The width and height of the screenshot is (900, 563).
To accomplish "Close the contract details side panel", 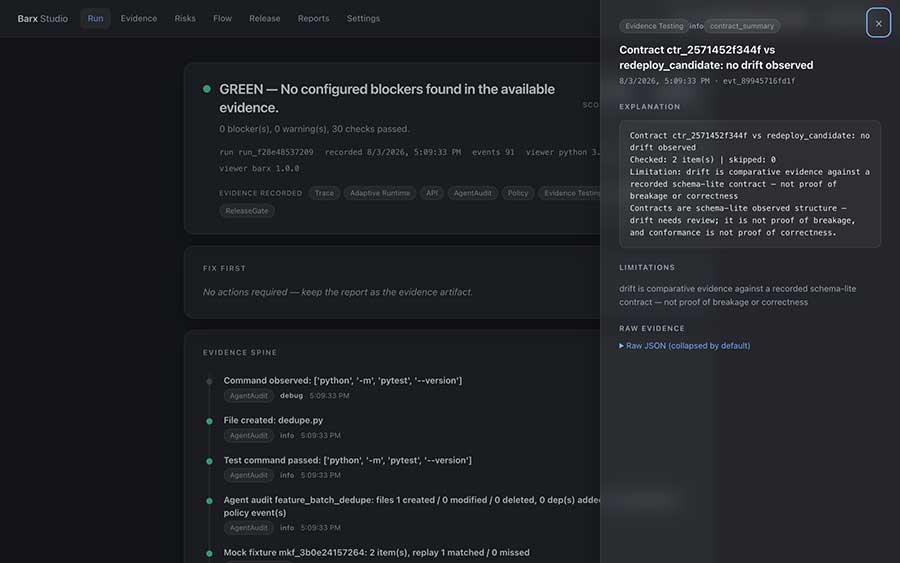I will tap(878, 23).
